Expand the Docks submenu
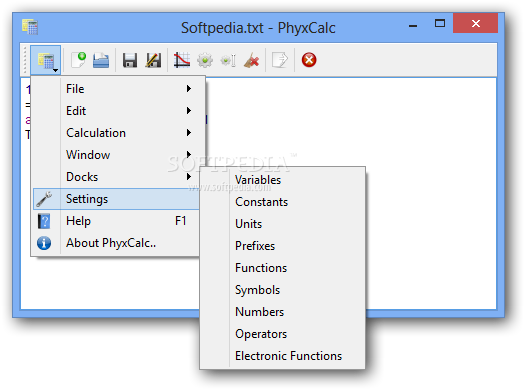 point(117,177)
